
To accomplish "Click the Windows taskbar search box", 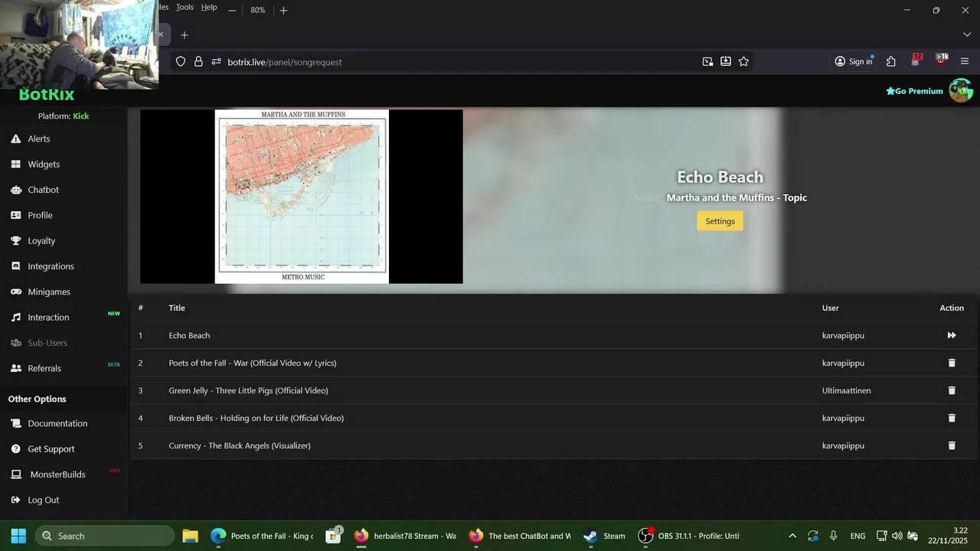I will pyautogui.click(x=105, y=536).
